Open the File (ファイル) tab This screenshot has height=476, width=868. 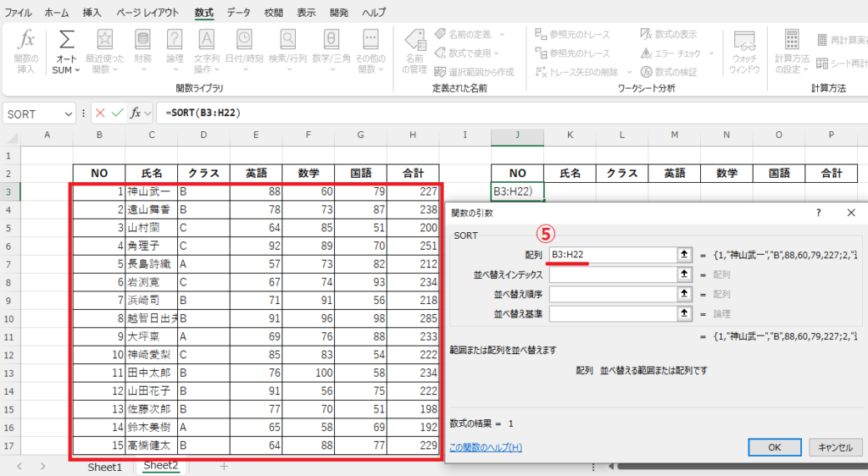pyautogui.click(x=18, y=12)
